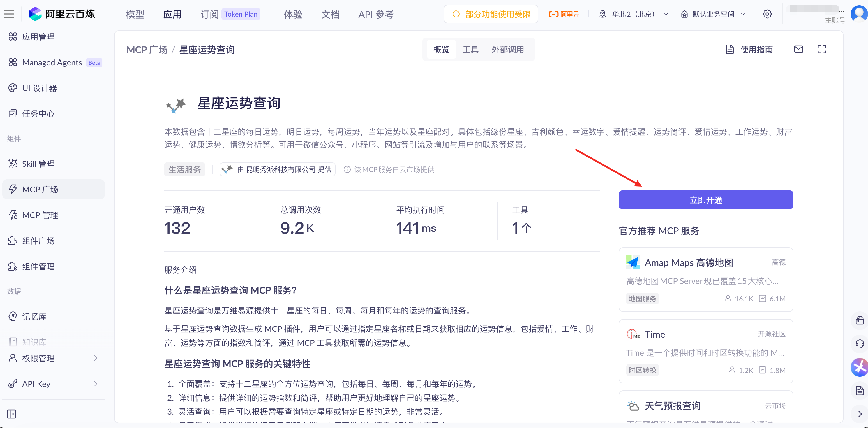Viewport: 868px width, 428px height.
Task: Open the mail feedback icon
Action: (x=798, y=50)
